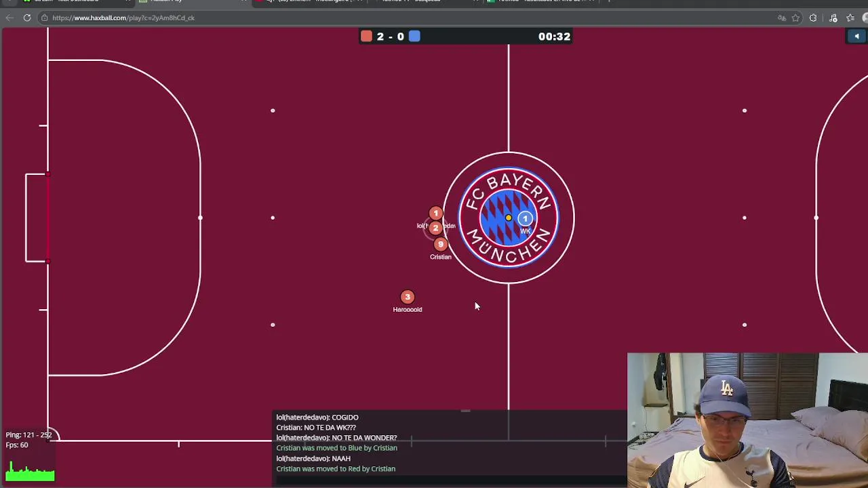The height and width of the screenshot is (488, 868).
Task: Click the Cristian player name label
Action: coord(441,257)
